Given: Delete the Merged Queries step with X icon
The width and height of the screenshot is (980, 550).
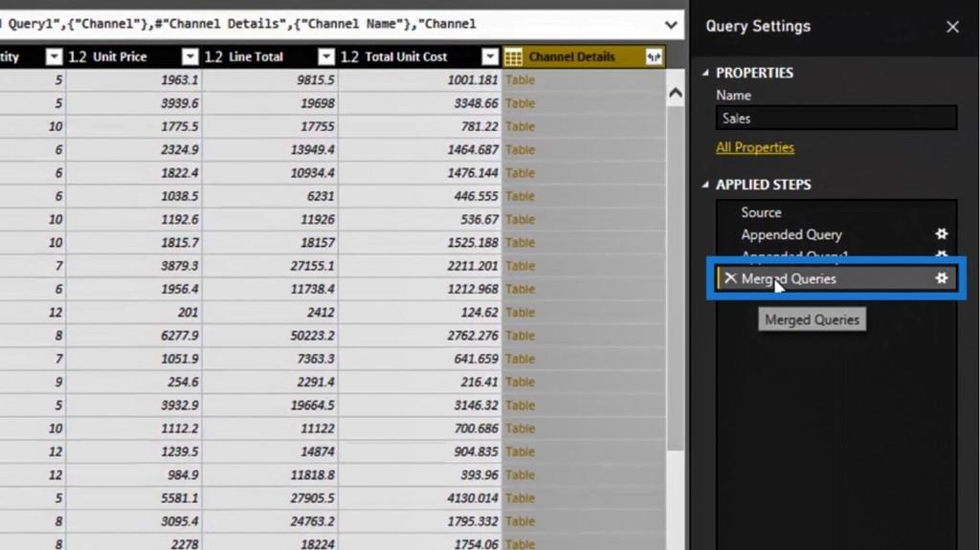Looking at the screenshot, I should tap(730, 278).
